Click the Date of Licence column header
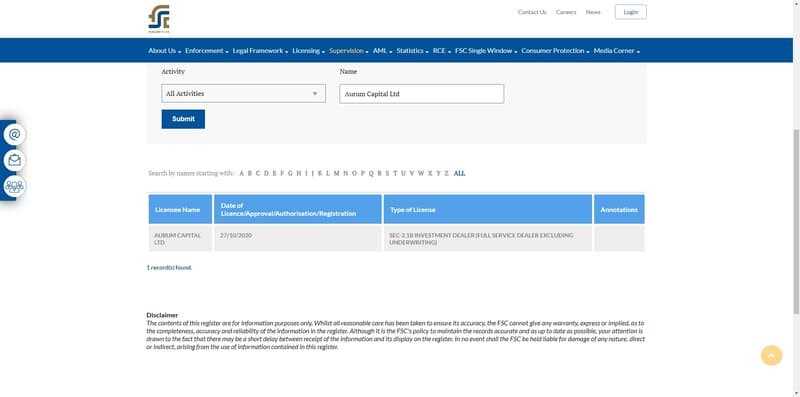The image size is (800, 397). click(x=297, y=209)
